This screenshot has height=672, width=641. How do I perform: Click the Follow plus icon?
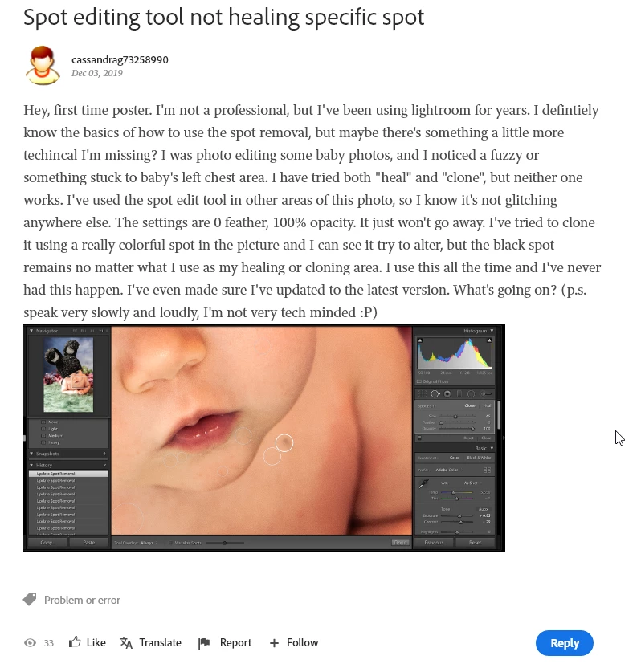point(274,643)
